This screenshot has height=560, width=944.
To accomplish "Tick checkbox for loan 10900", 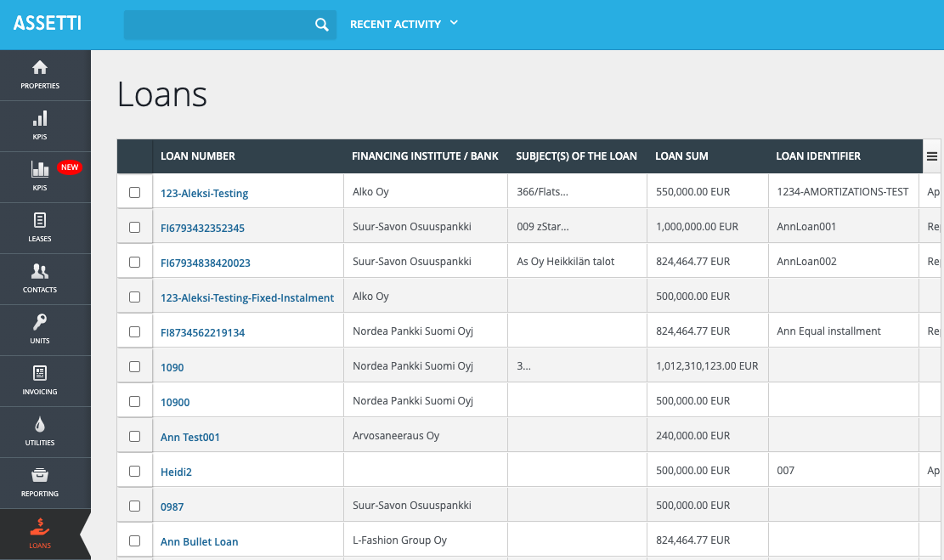I will tap(135, 402).
